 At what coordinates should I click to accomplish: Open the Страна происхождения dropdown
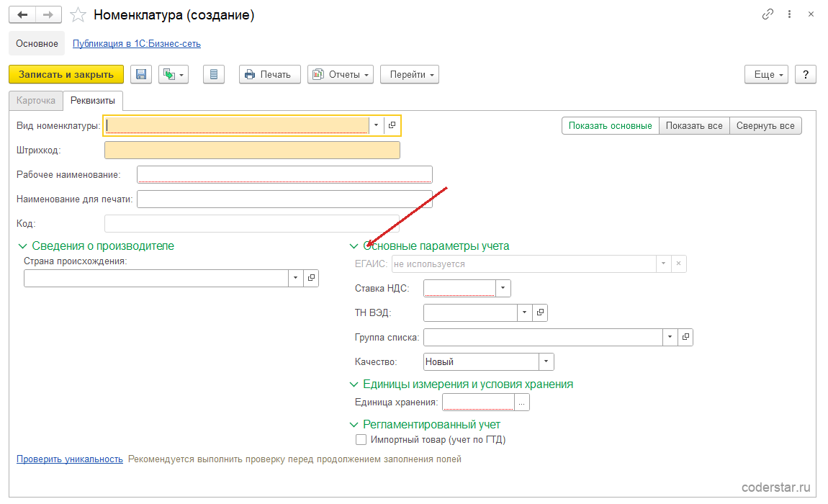pyautogui.click(x=296, y=278)
